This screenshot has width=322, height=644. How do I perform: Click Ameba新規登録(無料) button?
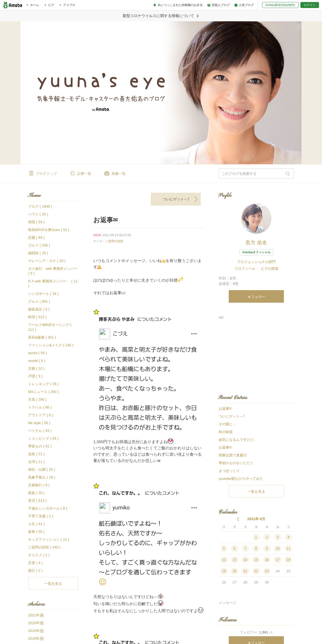[x=280, y=5]
